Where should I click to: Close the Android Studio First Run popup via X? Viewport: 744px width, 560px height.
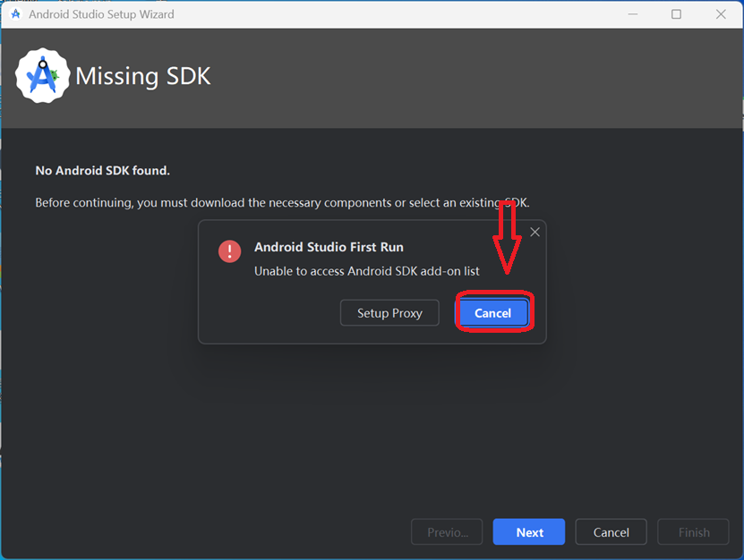point(534,232)
